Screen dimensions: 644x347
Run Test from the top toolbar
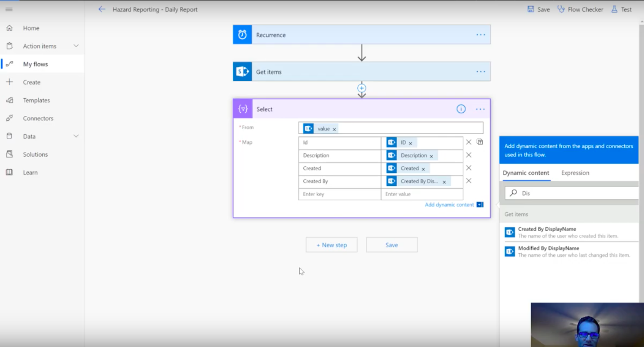tap(621, 9)
